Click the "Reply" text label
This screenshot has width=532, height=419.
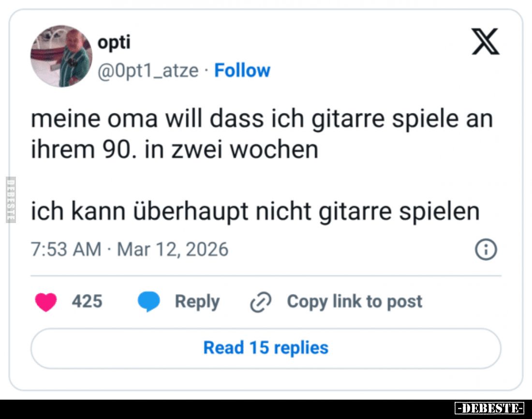197,301
